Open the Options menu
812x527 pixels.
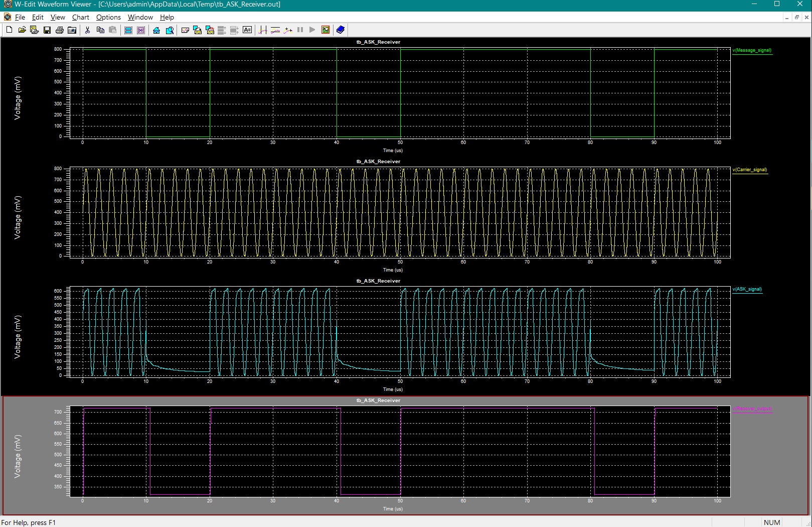[108, 17]
